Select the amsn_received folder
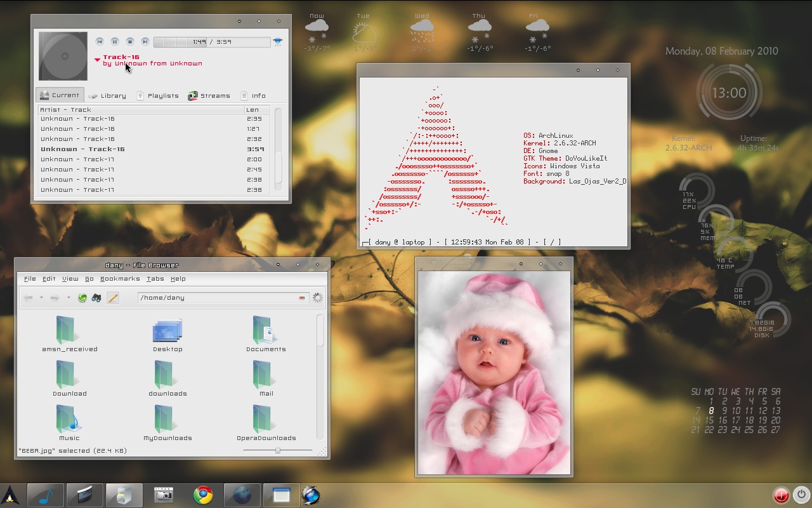This screenshot has width=812, height=508. pyautogui.click(x=70, y=334)
